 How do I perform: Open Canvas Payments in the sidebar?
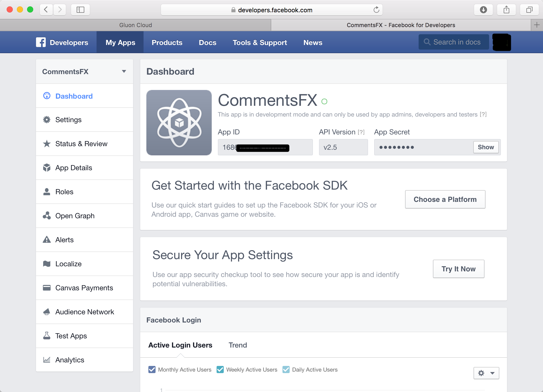(x=85, y=288)
